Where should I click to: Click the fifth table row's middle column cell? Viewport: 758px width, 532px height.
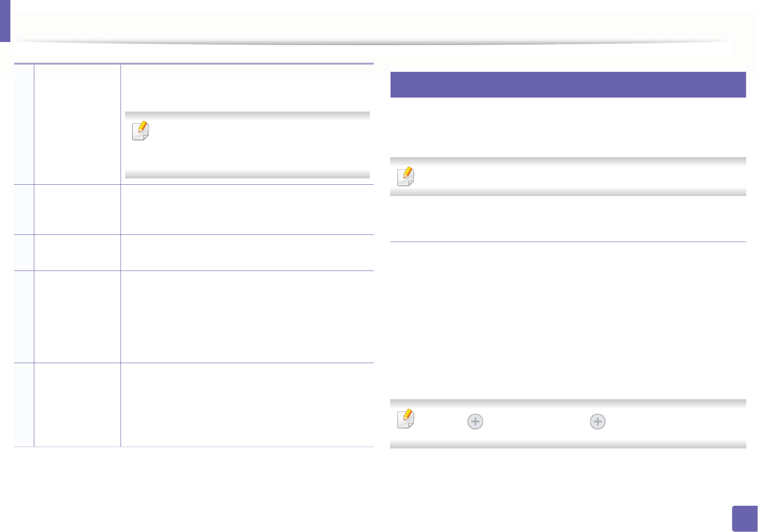77,405
